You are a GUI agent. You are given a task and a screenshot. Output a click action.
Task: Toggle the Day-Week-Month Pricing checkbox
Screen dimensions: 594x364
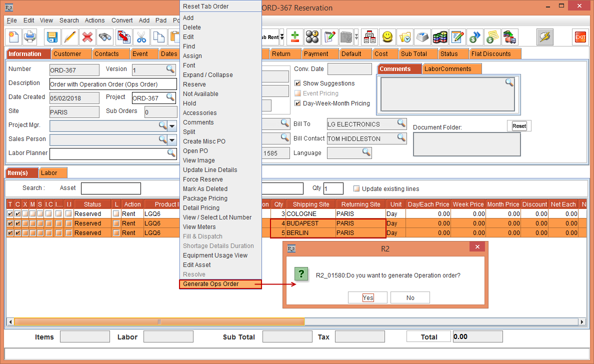point(298,103)
